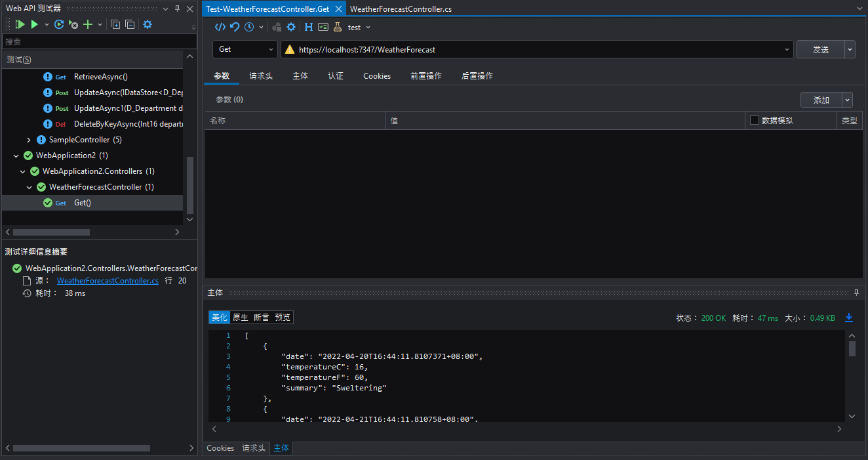Open Web API tester settings gear
The image size is (868, 460).
148,24
